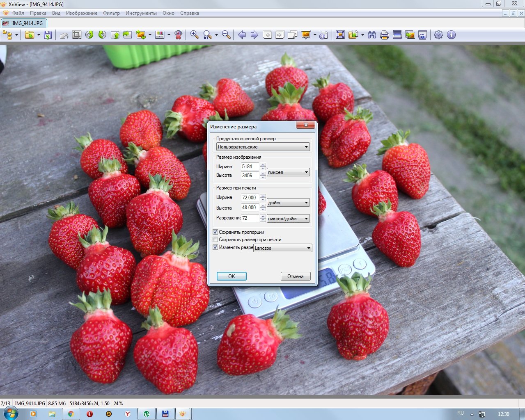Go to next image with right arrow
525x420 pixels.
point(254,35)
